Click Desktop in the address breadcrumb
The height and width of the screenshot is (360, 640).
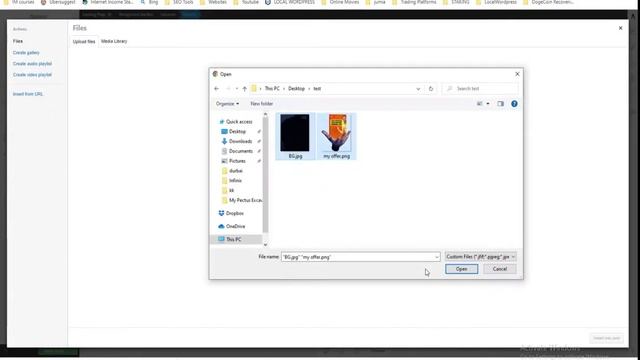pyautogui.click(x=296, y=89)
